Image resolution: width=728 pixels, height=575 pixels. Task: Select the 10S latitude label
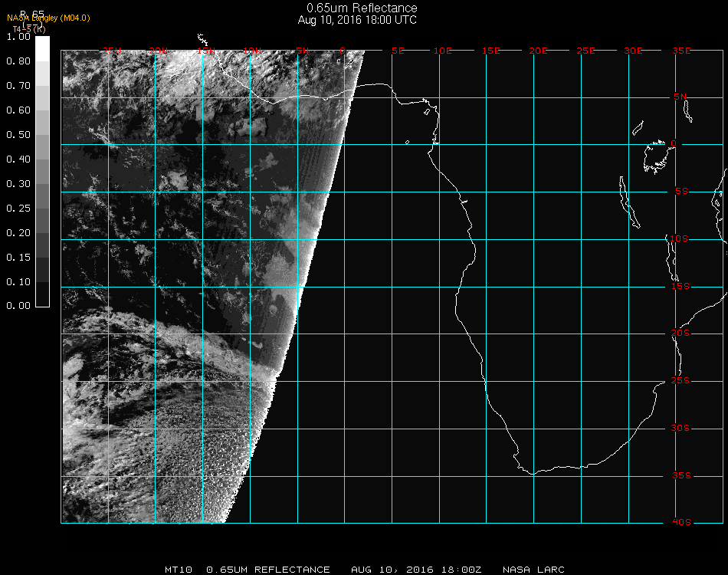679,238
